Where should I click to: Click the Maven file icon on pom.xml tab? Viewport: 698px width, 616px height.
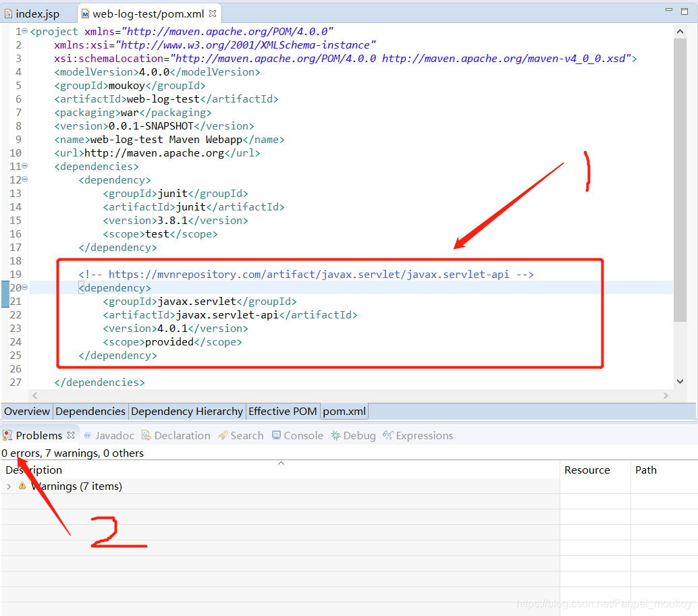click(x=85, y=14)
